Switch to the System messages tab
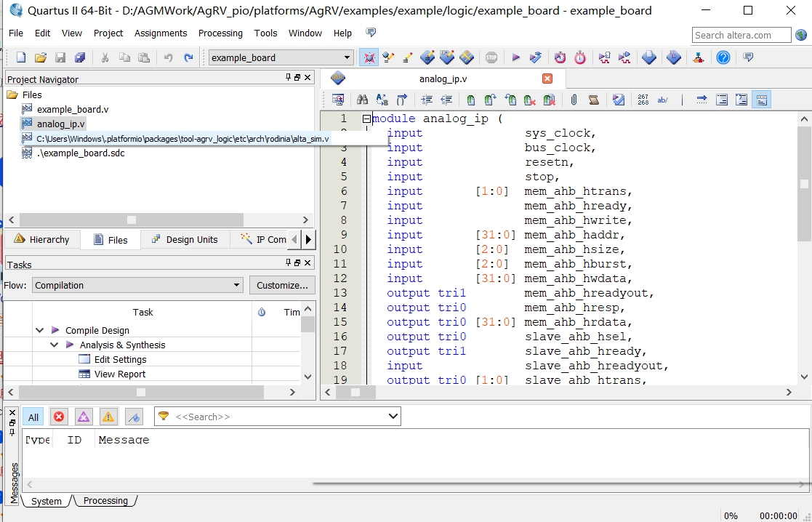This screenshot has width=812, height=522. pos(46,501)
